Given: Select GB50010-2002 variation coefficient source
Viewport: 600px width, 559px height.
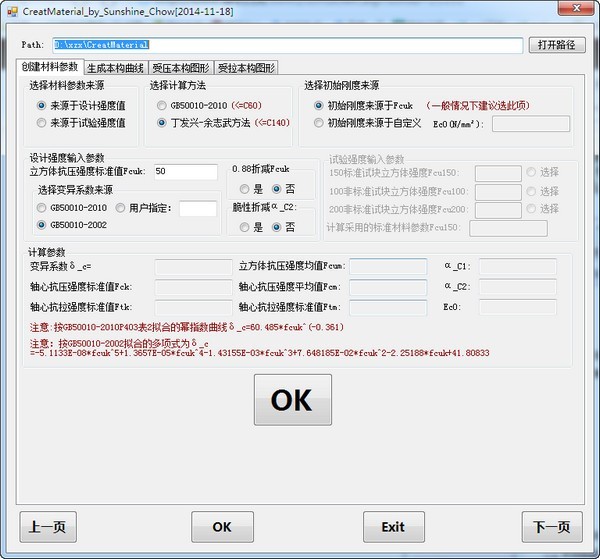Looking at the screenshot, I should (41, 225).
